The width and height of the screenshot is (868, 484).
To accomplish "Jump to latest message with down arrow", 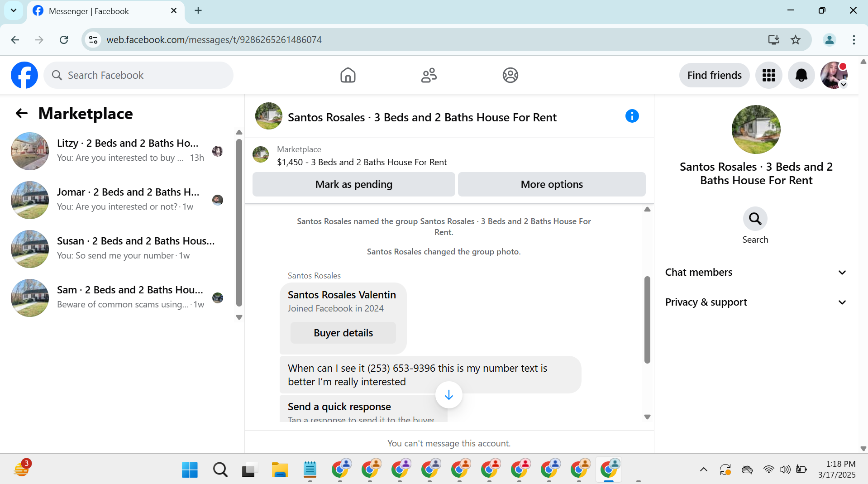I will click(x=448, y=395).
